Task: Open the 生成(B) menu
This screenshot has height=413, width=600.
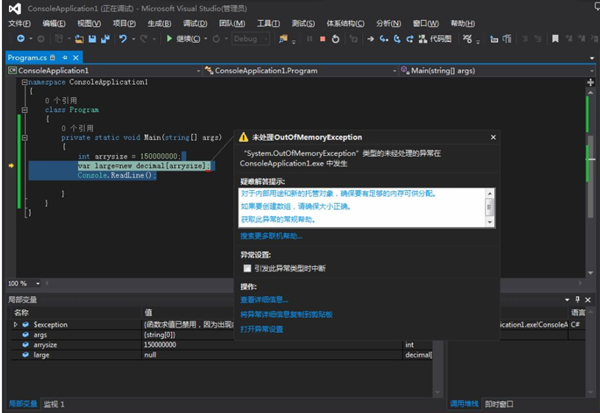Action: point(159,23)
